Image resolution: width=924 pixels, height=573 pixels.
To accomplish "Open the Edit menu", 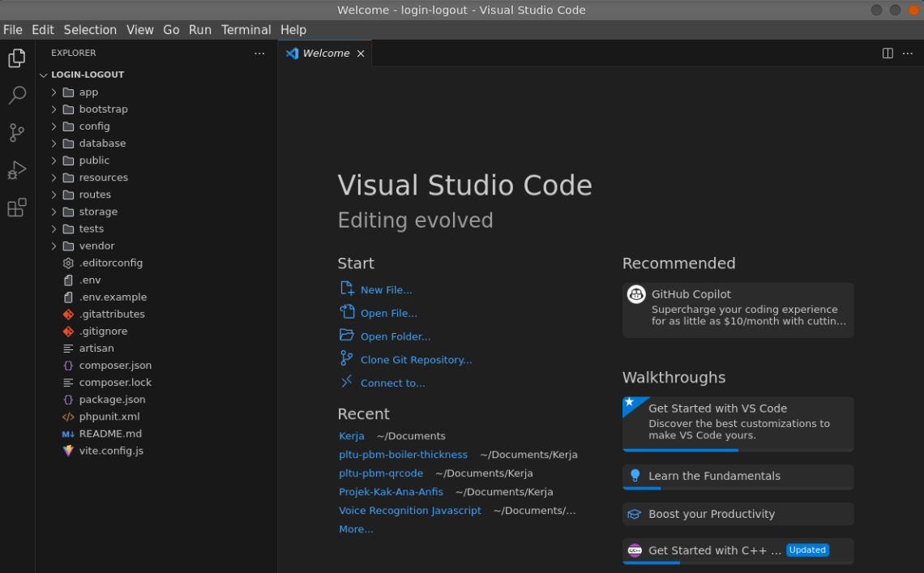I will click(x=42, y=30).
